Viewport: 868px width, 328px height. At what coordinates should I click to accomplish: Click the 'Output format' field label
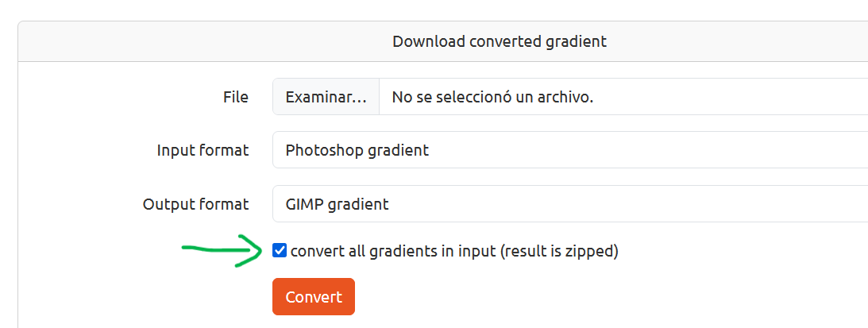(x=195, y=204)
